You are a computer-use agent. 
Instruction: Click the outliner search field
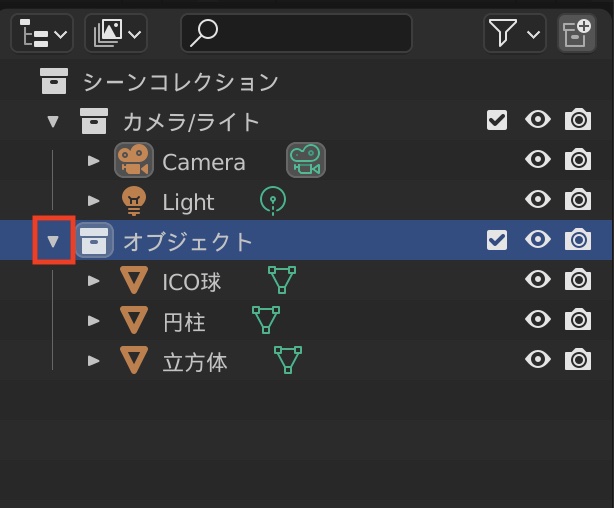pyautogui.click(x=297, y=34)
